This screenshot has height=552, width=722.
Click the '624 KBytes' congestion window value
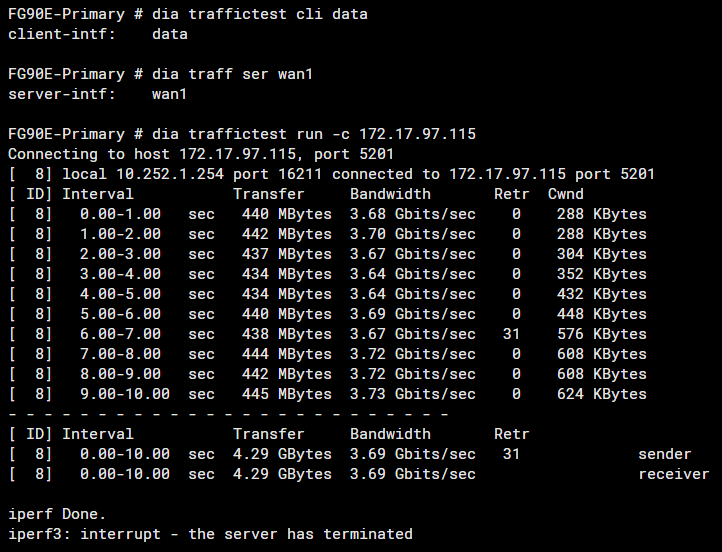[601, 394]
